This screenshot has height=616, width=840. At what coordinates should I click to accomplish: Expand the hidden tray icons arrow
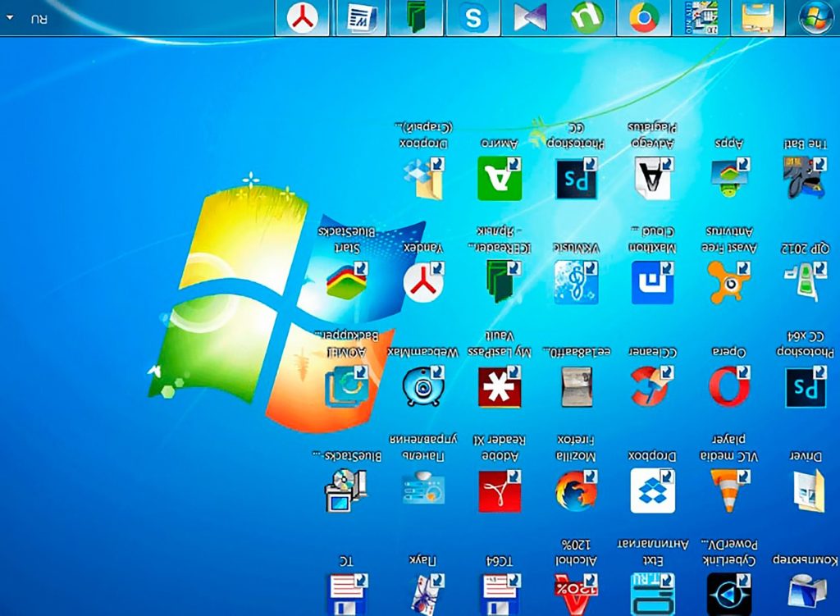(x=12, y=18)
